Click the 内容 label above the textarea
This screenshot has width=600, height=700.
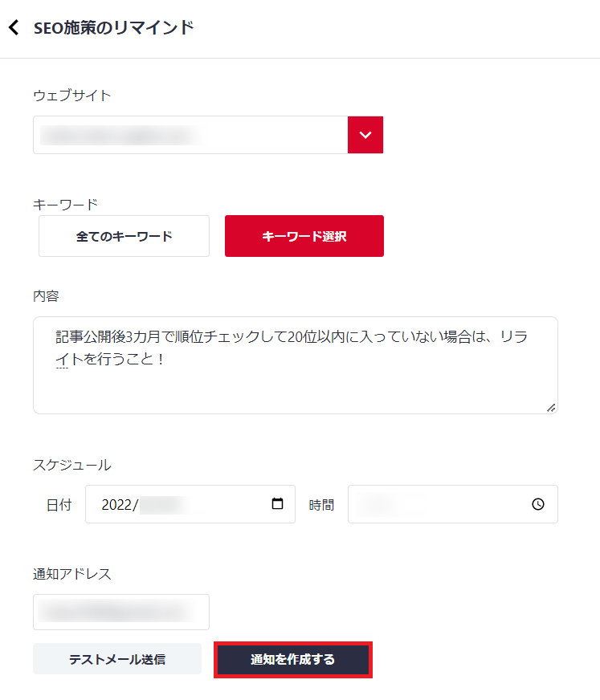[x=46, y=296]
